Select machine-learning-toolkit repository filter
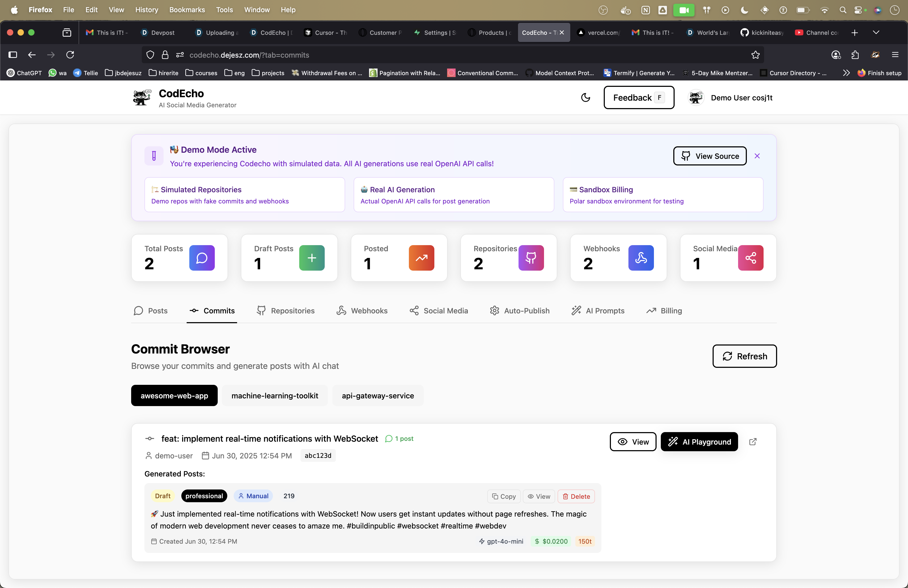Viewport: 908px width, 588px height. point(275,396)
